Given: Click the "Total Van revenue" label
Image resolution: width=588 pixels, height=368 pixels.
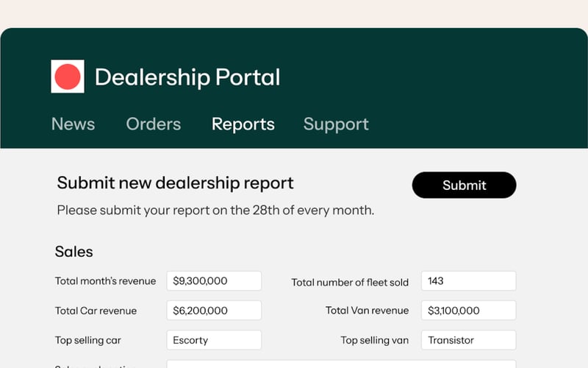Looking at the screenshot, I should [367, 311].
